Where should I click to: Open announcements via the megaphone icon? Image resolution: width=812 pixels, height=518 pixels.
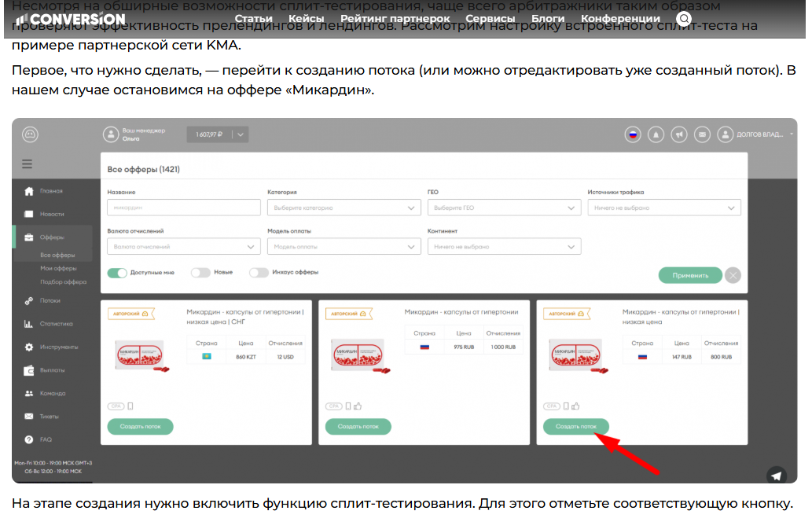coord(679,134)
